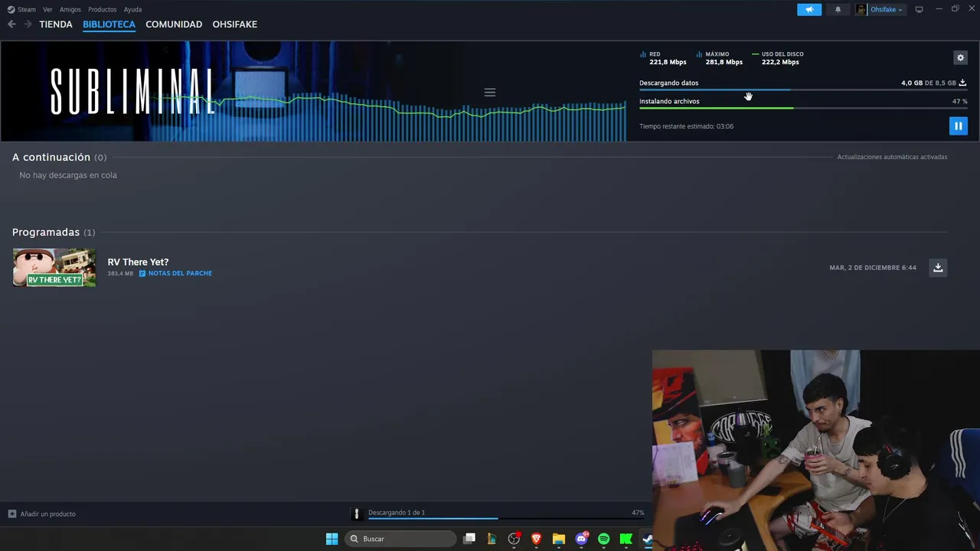The width and height of the screenshot is (980, 551).
Task: Click the RV There Yet? title
Action: point(138,262)
